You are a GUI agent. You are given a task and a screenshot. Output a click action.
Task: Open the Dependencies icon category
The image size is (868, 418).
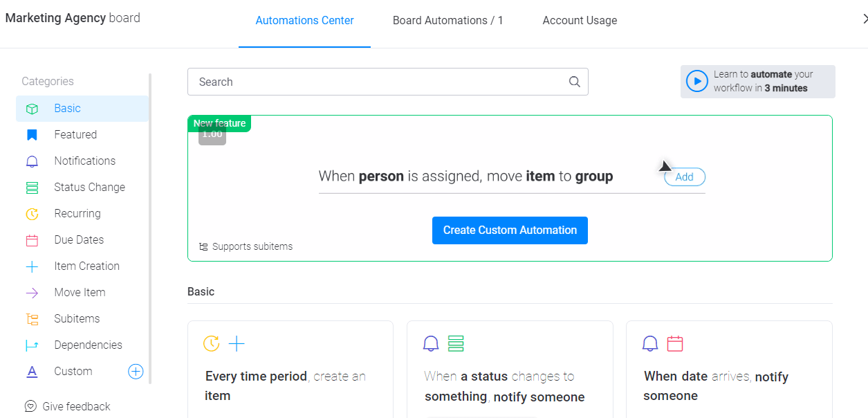(32, 345)
